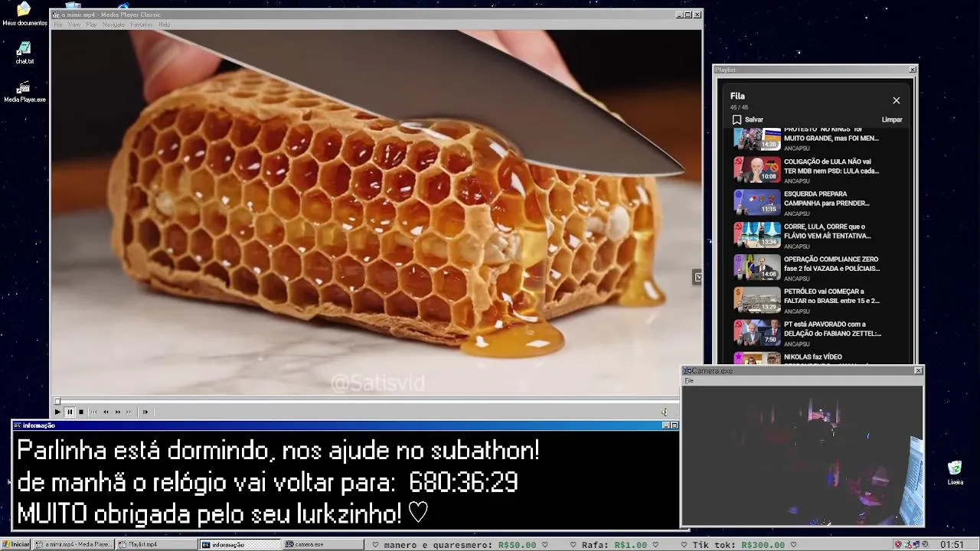The height and width of the screenshot is (551, 980).
Task: Click the Salvar bookmark button in queue
Action: point(747,119)
